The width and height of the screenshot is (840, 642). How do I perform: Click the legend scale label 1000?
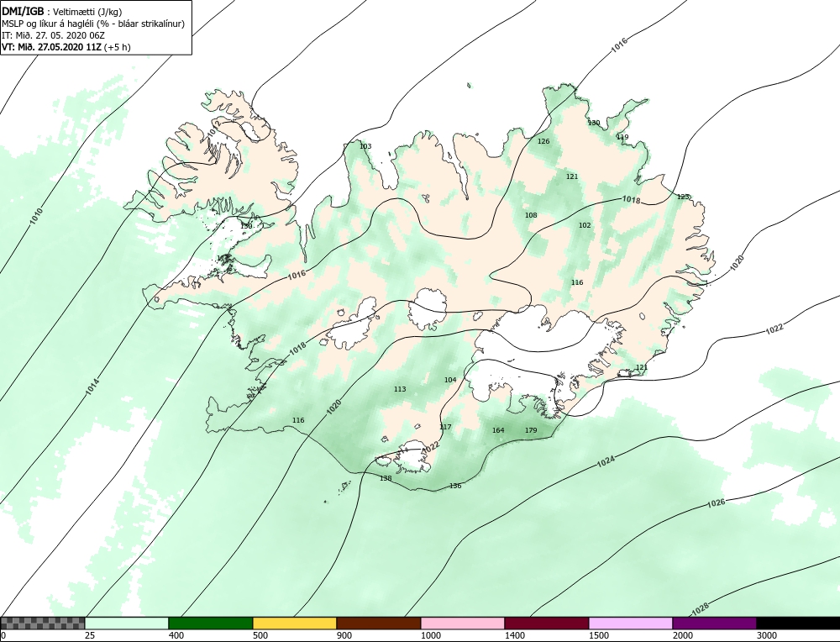[430, 635]
